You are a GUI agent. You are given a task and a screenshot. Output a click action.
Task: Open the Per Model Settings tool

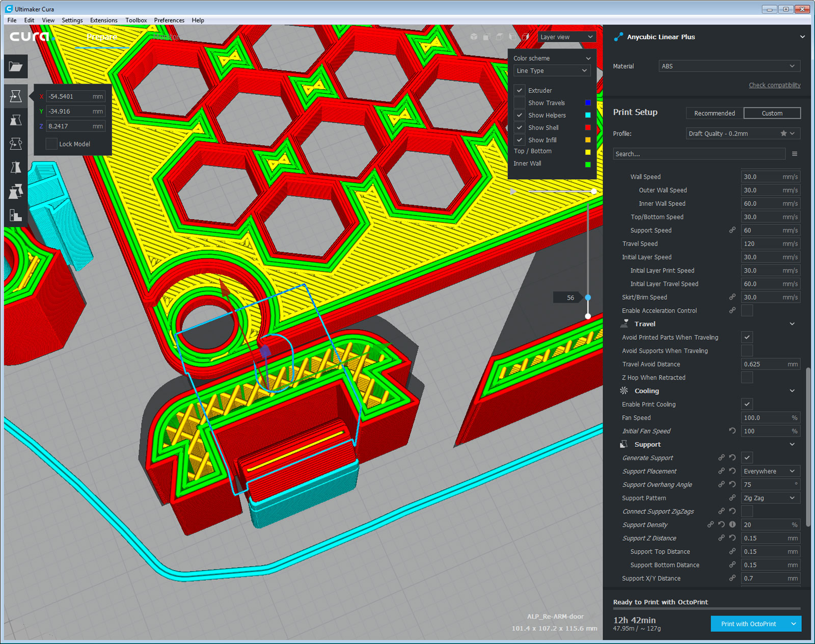click(16, 192)
